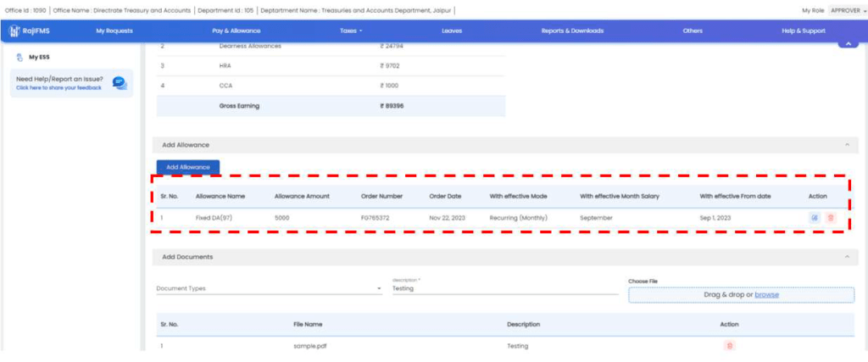Click the description field containing Testing
This screenshot has width=868, height=362.
(505, 288)
